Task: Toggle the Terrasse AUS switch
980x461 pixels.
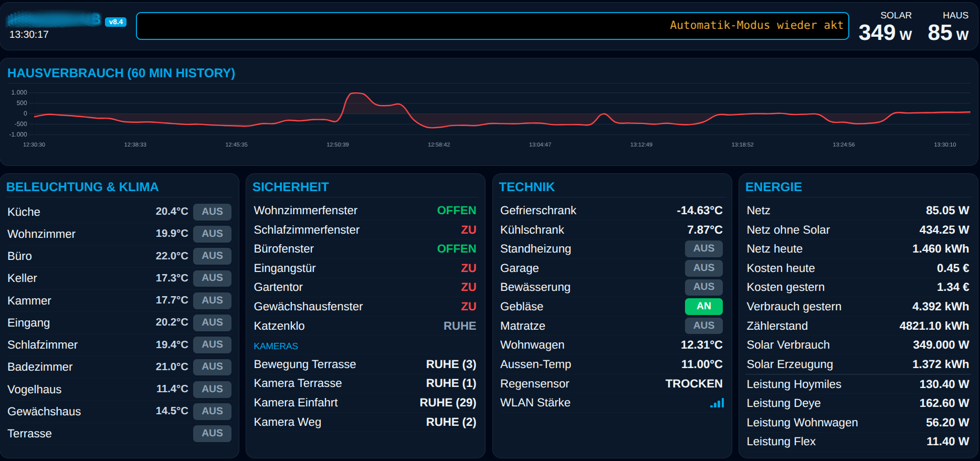Action: (212, 433)
